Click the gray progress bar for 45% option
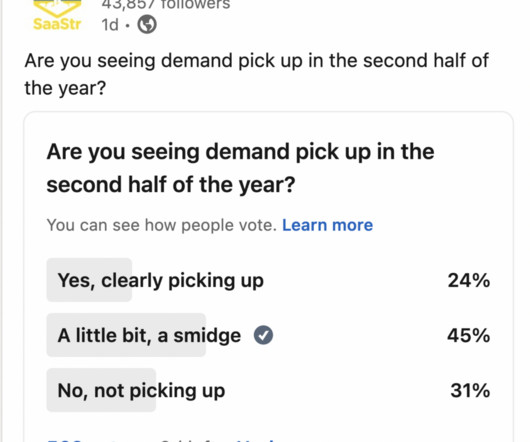This screenshot has width=530, height=442. tap(126, 335)
